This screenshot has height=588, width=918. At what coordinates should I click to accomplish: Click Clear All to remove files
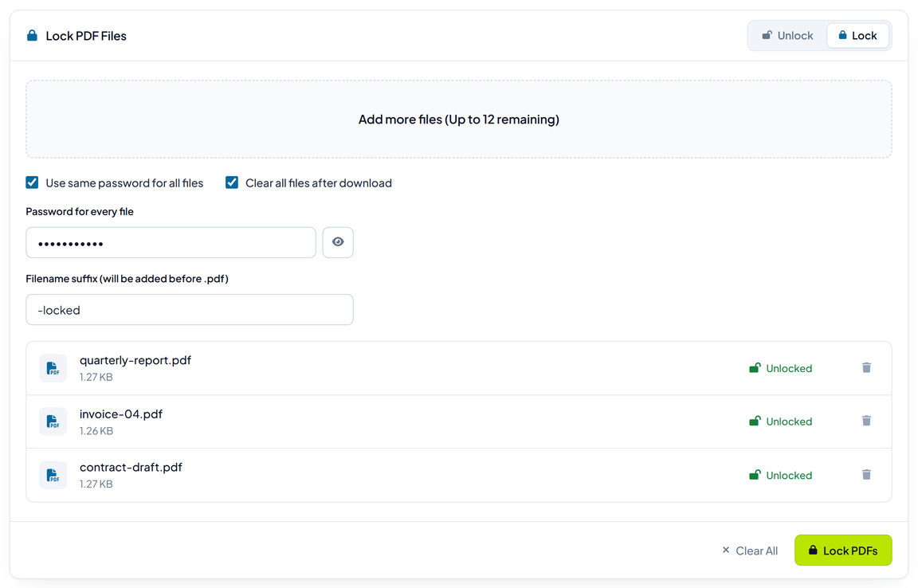tap(750, 551)
